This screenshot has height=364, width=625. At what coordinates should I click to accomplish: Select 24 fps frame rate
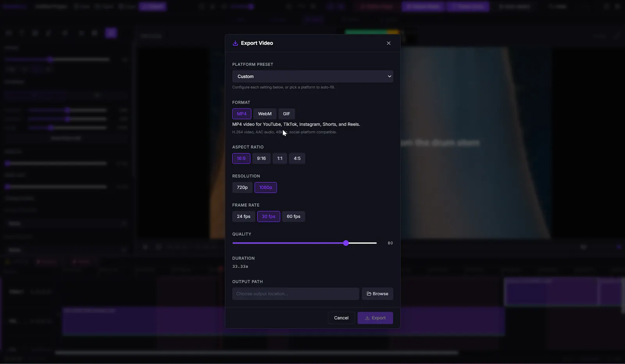point(243,217)
